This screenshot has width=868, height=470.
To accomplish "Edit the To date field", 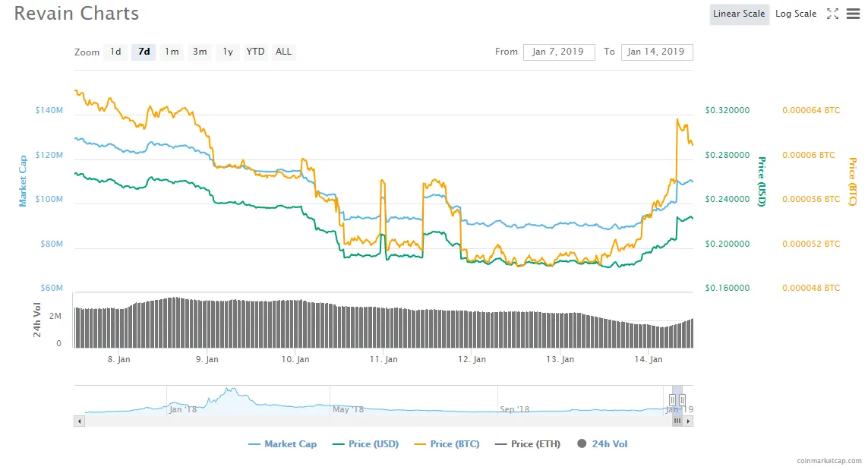I will (x=657, y=52).
